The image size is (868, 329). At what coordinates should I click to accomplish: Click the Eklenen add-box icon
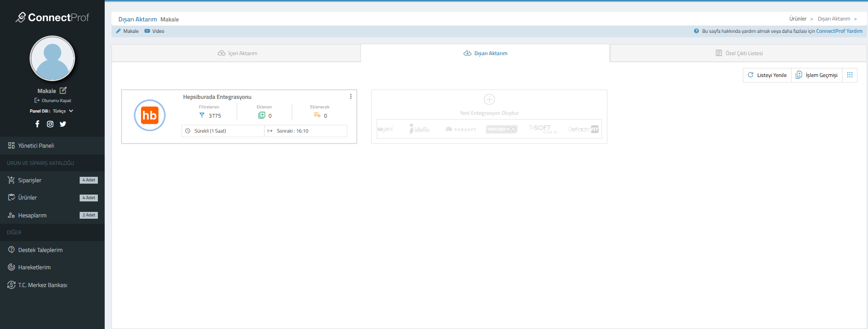point(261,116)
